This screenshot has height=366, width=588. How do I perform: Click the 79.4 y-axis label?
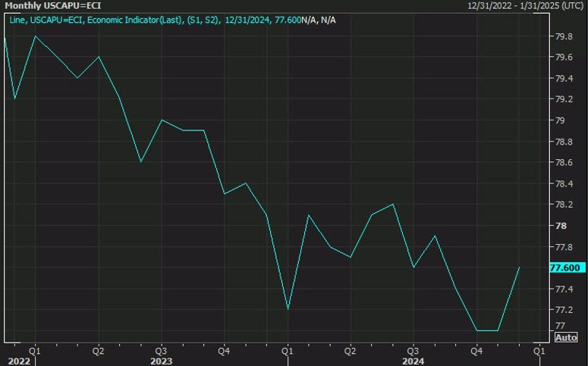[x=563, y=78]
